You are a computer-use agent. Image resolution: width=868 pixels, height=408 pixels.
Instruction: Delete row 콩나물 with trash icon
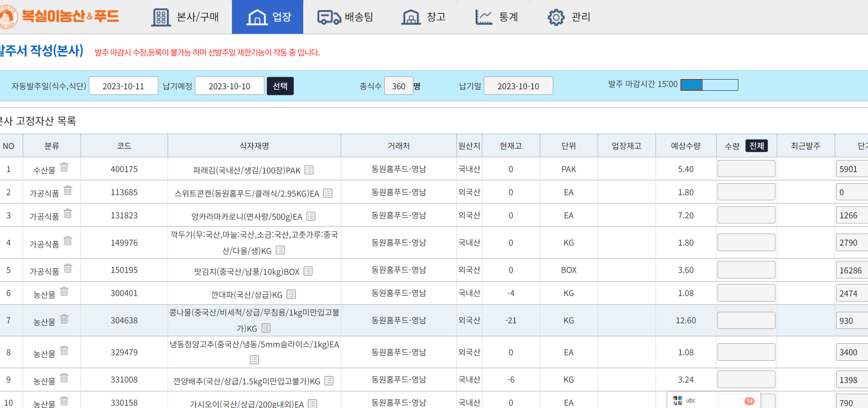pyautogui.click(x=64, y=319)
